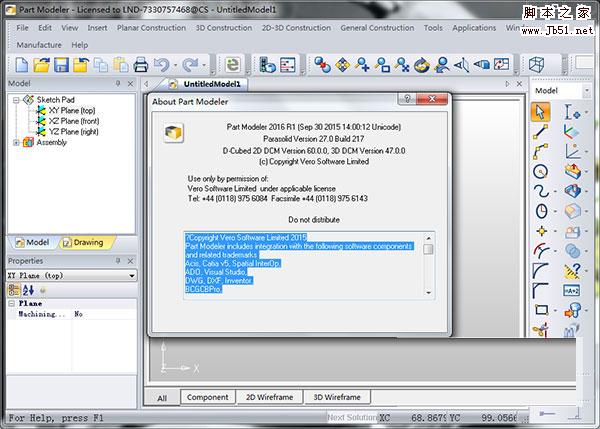This screenshot has height=429, width=600.
Task: Open the Model toolbar dropdown arrow
Action: click(x=587, y=91)
